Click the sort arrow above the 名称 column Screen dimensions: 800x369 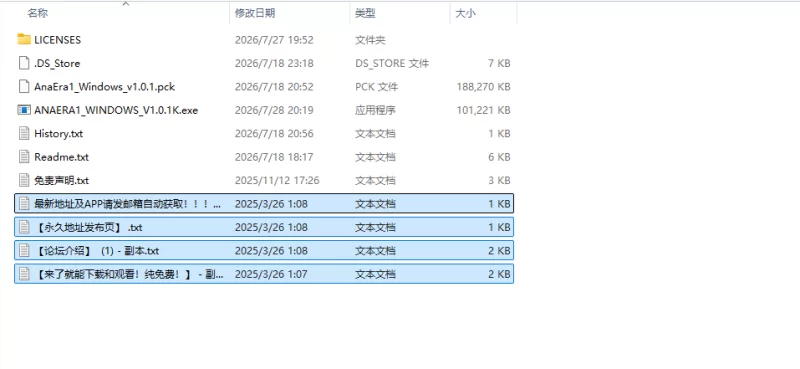click(x=126, y=4)
